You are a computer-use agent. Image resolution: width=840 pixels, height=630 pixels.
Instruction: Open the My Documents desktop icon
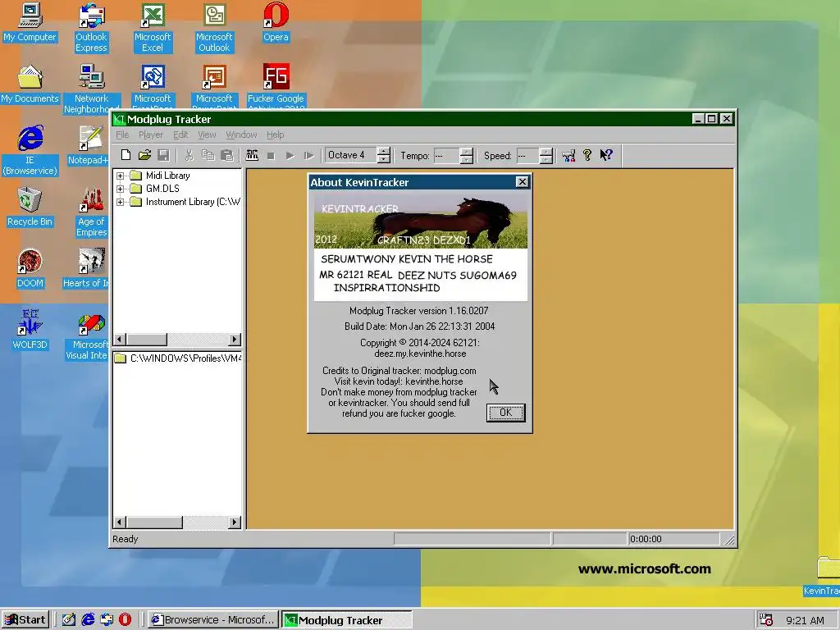(30, 84)
